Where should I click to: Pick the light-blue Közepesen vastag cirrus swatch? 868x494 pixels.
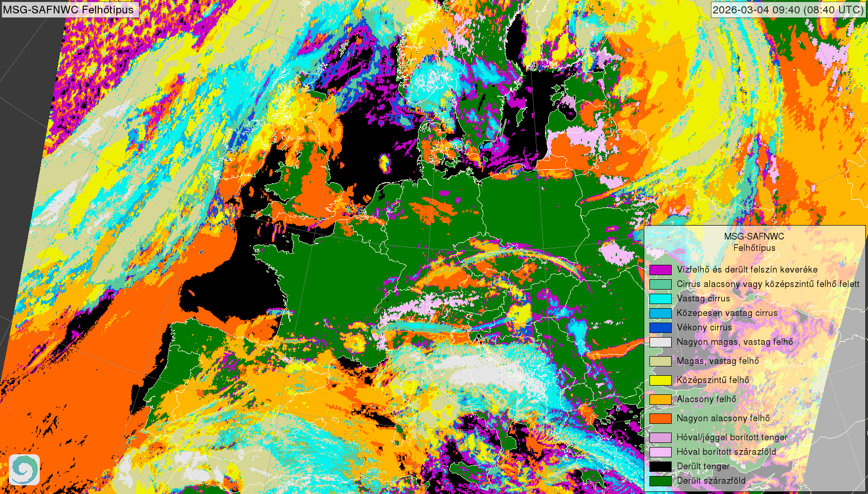pyautogui.click(x=660, y=313)
